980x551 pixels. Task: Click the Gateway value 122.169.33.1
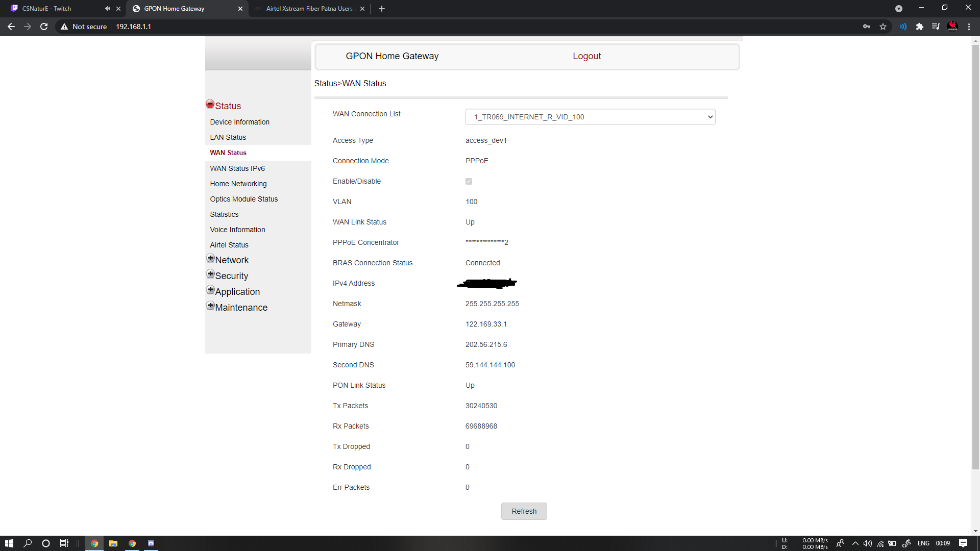(x=486, y=324)
